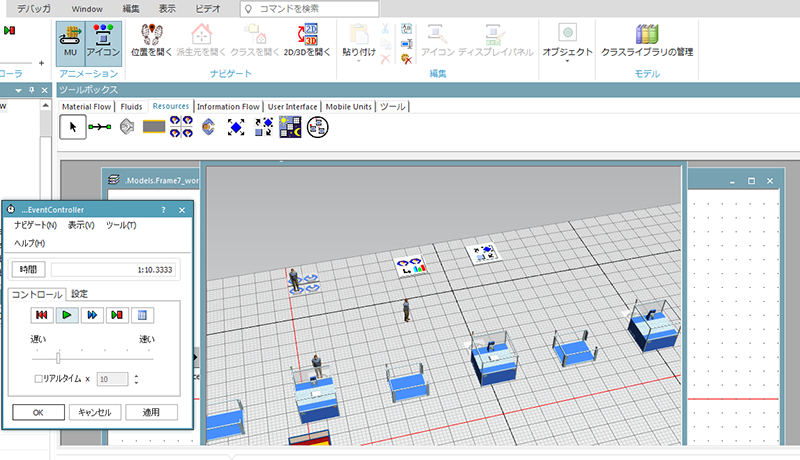Click the 貼り付け paste icon
This screenshot has height=460, width=800.
[x=359, y=34]
